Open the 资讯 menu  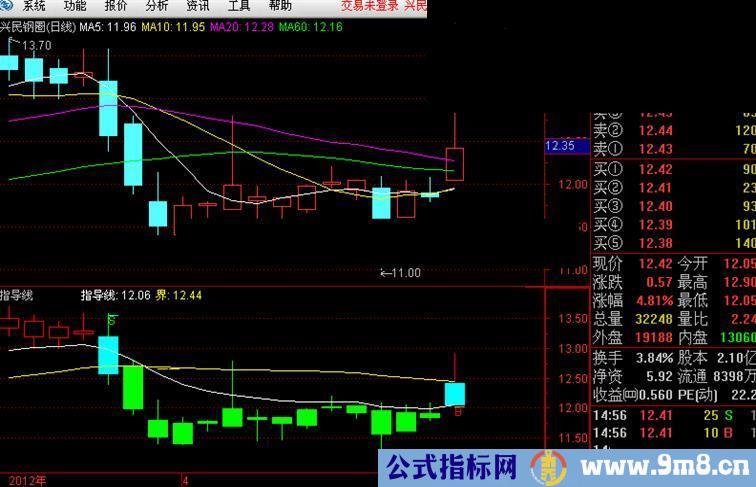(x=198, y=6)
